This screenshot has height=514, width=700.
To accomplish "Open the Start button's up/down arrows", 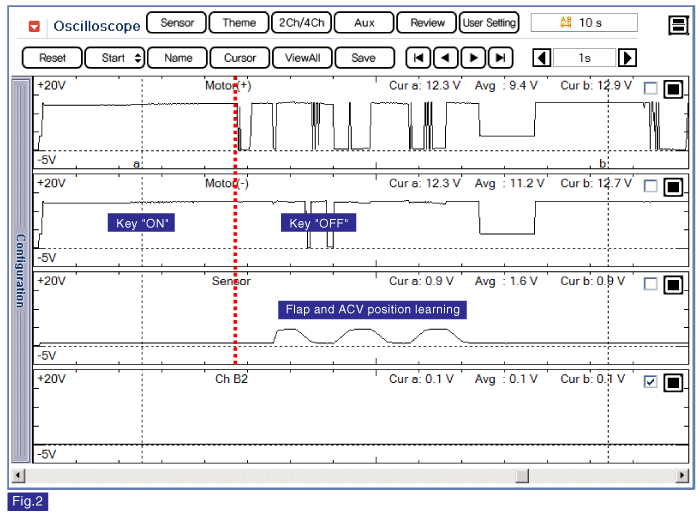I will point(138,58).
